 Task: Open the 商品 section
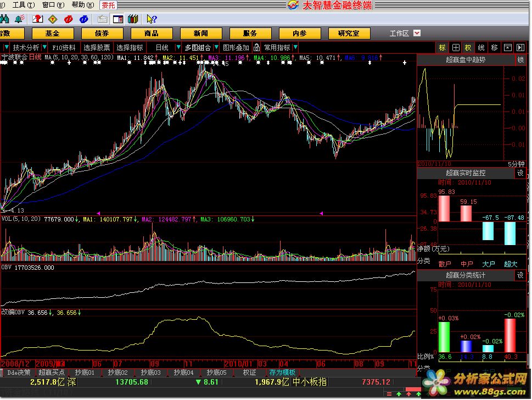point(152,34)
